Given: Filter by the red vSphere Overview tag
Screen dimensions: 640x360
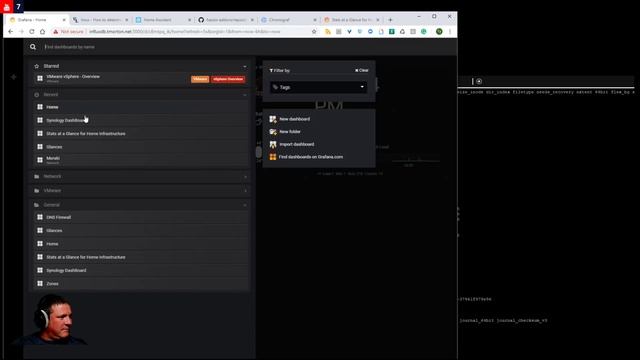Looking at the screenshot, I should pos(229,79).
